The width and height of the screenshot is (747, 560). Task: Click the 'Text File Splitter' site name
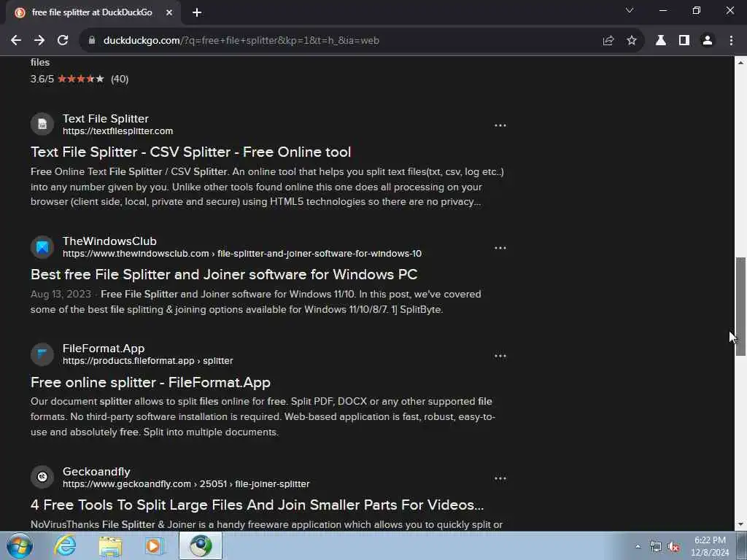[x=106, y=119]
